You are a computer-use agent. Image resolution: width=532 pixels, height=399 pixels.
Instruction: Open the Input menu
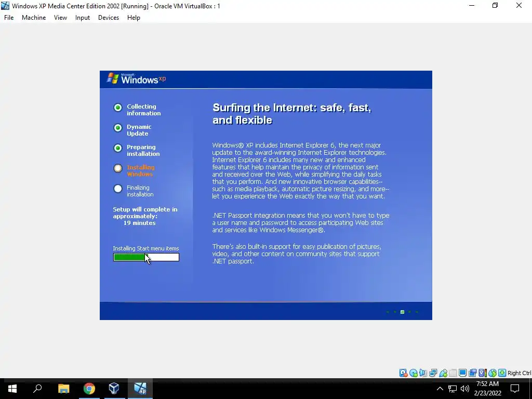pyautogui.click(x=83, y=18)
